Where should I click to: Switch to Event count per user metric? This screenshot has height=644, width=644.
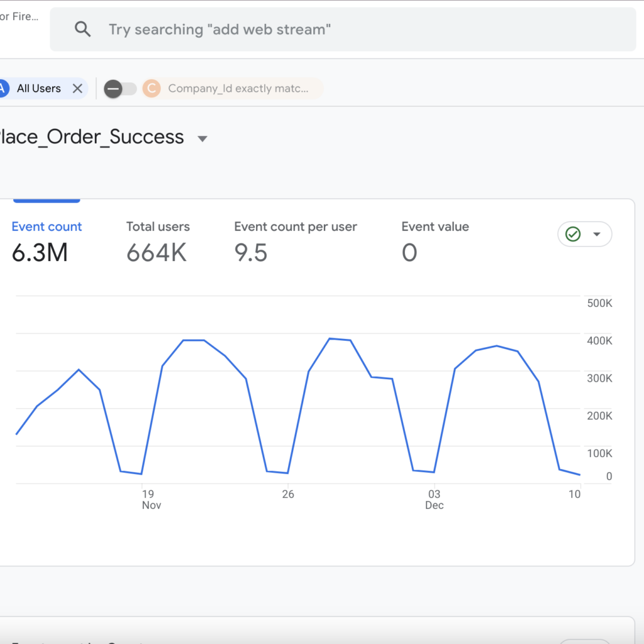click(x=296, y=241)
